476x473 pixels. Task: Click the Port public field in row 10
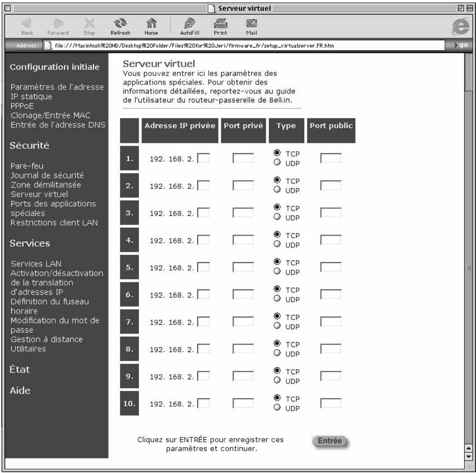coord(331,403)
